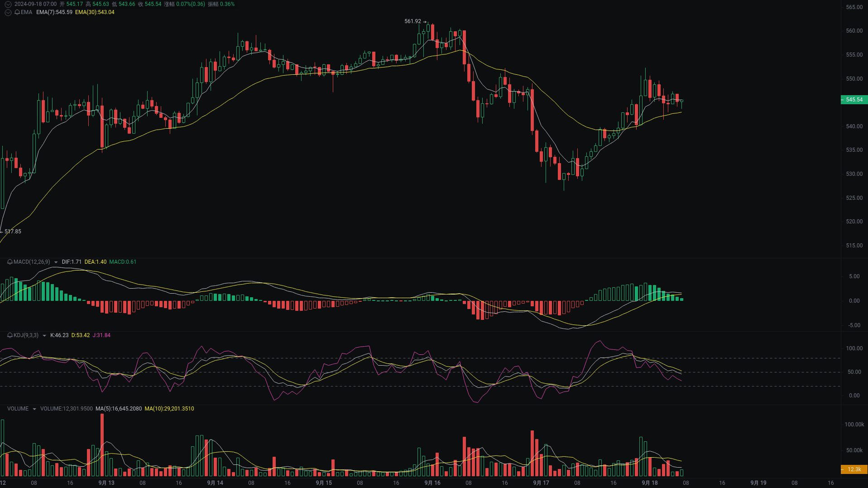
Task: Click the amplitude 0.36% value
Action: [227, 4]
